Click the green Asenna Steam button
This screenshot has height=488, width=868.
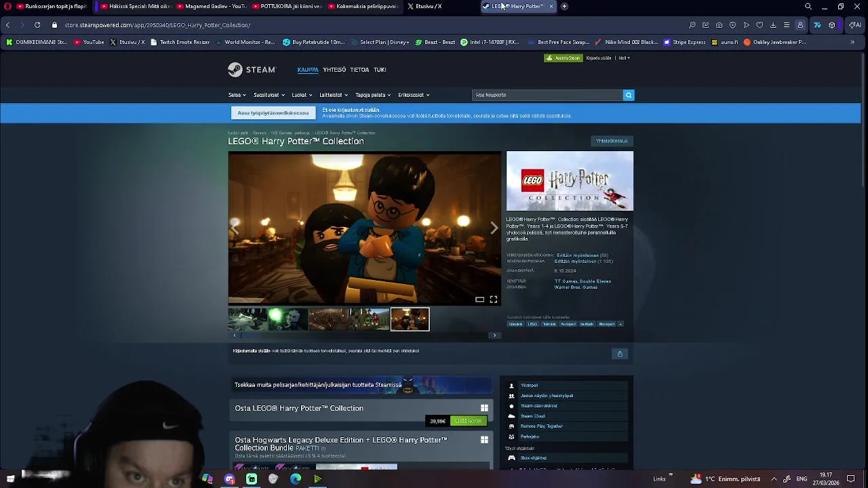pos(564,58)
